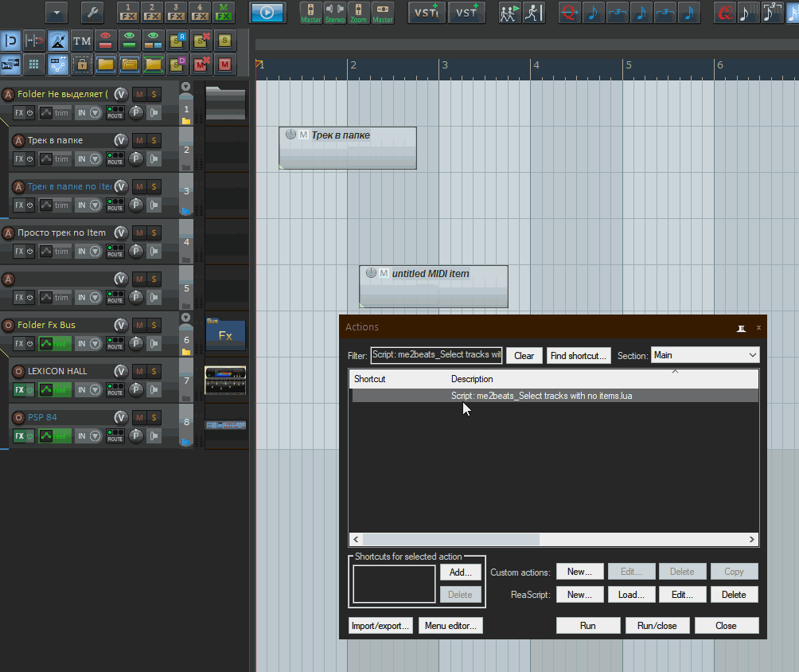Click the red eye track visibility icon
The width and height of the screenshot is (799, 672).
coord(106,41)
